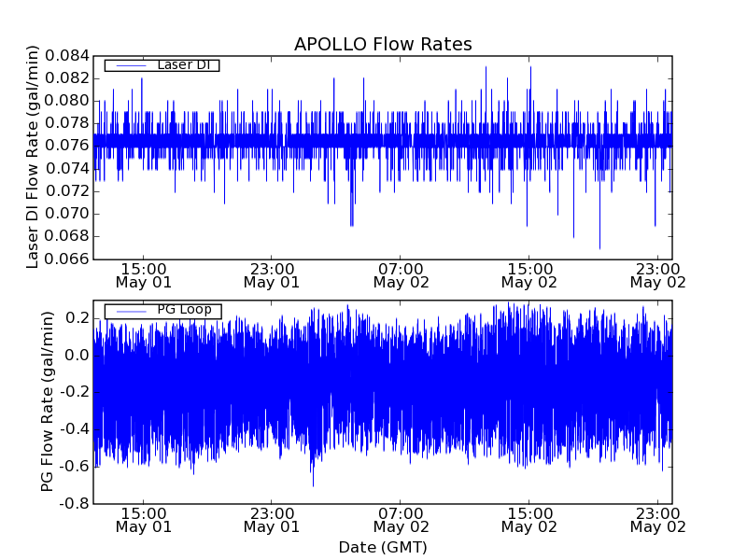747x560 pixels.
Task: Click 23:00 May 01 label under top plot
Action: coord(272,273)
